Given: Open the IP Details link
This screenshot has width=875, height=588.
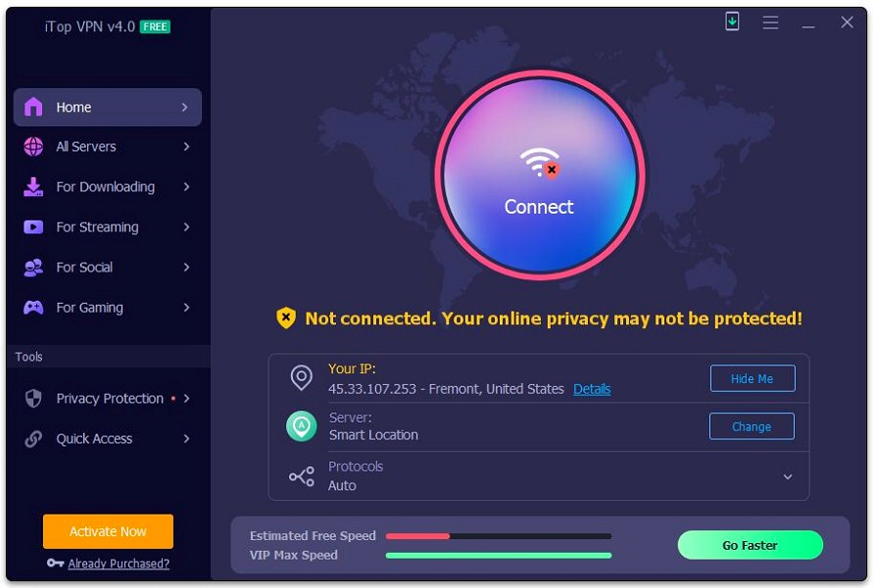Looking at the screenshot, I should pyautogui.click(x=592, y=389).
